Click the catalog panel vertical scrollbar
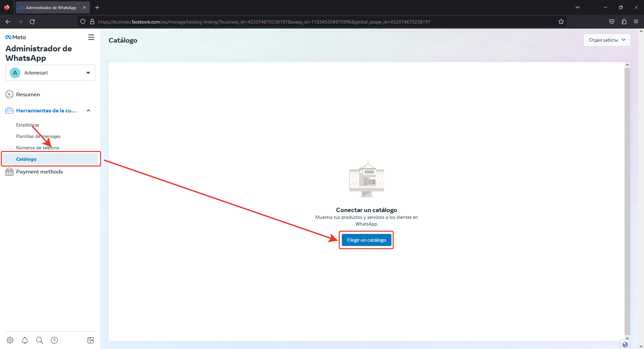644x349 pixels. tap(628, 201)
